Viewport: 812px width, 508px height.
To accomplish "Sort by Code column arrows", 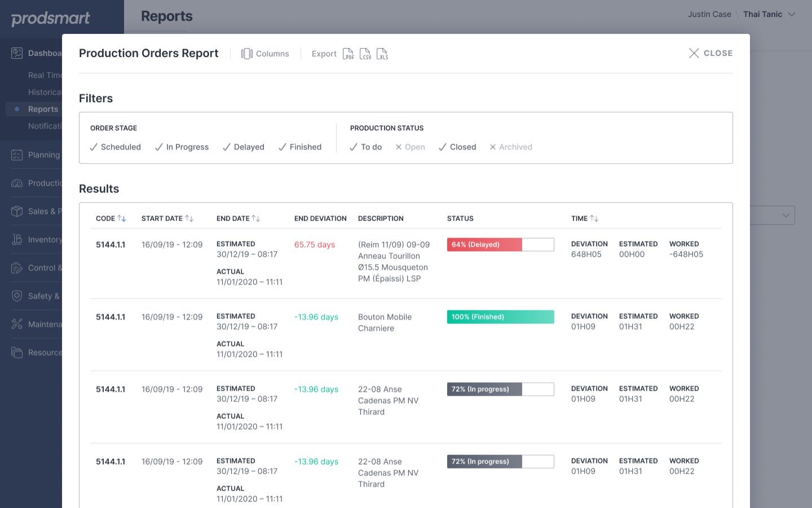I will tap(122, 218).
